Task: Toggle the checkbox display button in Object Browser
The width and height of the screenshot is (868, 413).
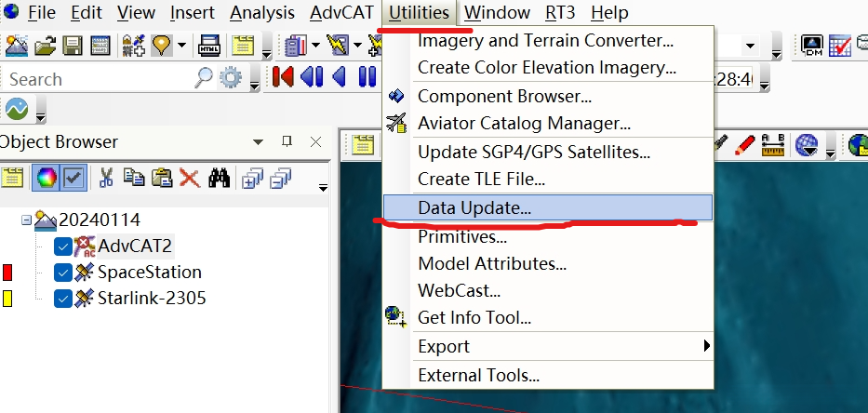Action: coord(73,179)
